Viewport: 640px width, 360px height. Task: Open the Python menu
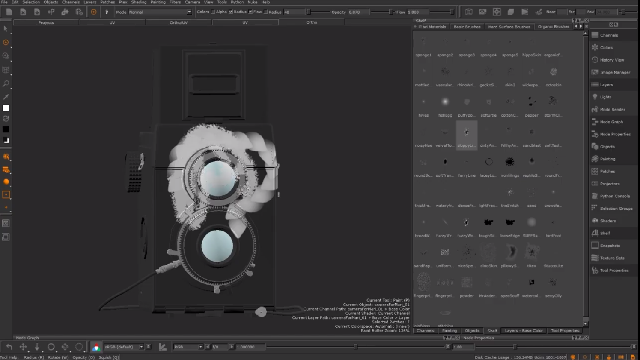pyautogui.click(x=237, y=2)
